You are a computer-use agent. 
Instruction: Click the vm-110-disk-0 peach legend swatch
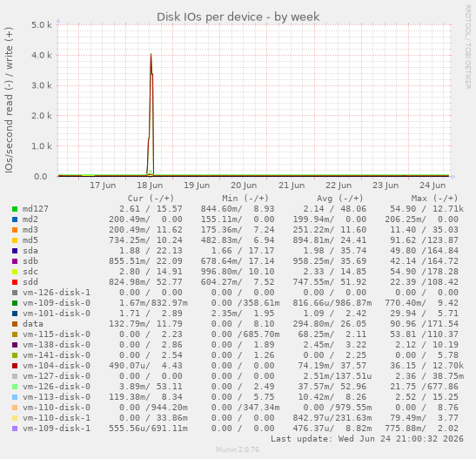tap(15, 408)
